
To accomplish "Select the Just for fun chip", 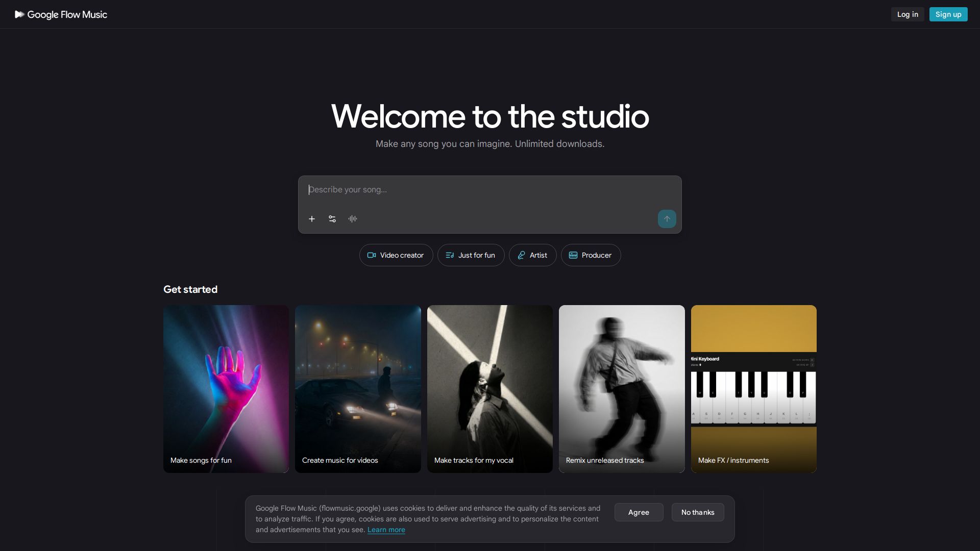I will (471, 255).
